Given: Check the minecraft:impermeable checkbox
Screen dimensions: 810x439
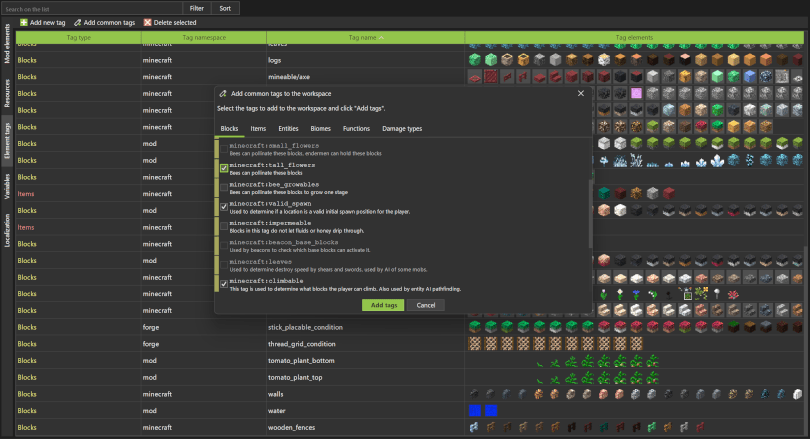Looking at the screenshot, I should [x=224, y=226].
